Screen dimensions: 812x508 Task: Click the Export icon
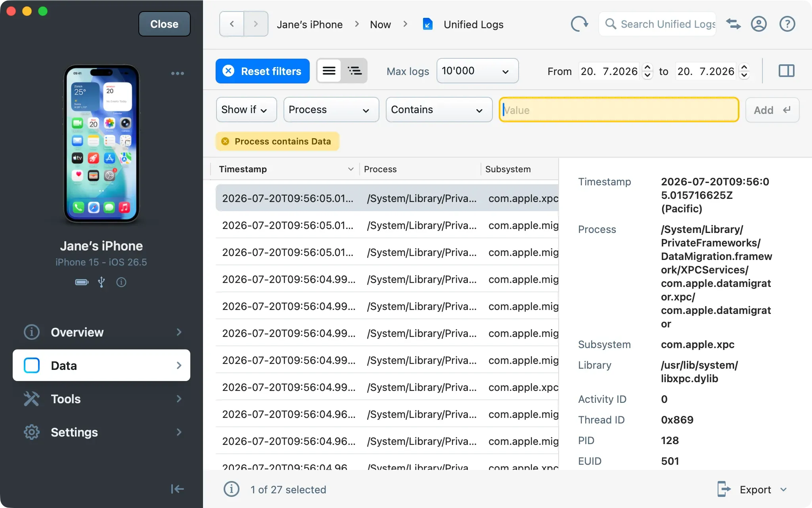[724, 489]
